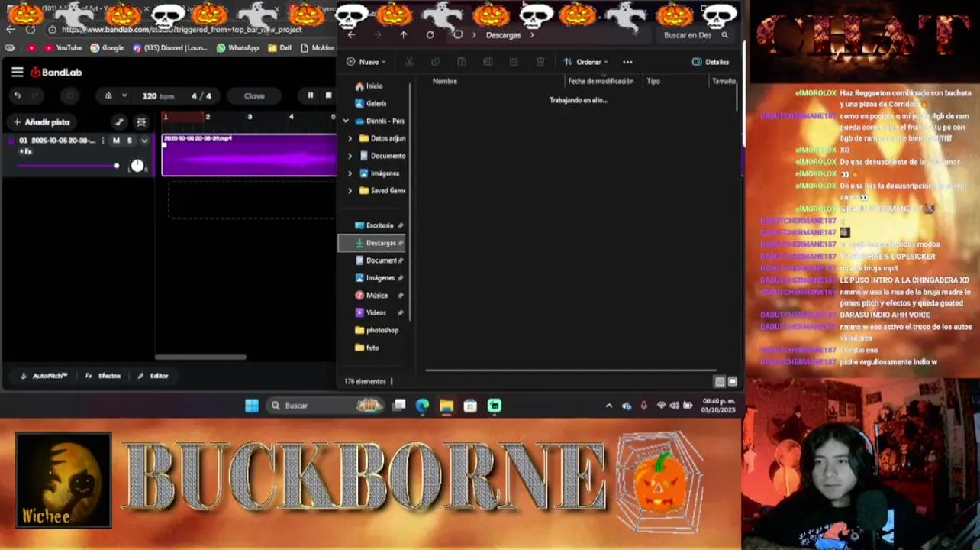Viewport: 980px width, 550px height.
Task: Switch Explorer to details view icon
Action: tap(719, 381)
